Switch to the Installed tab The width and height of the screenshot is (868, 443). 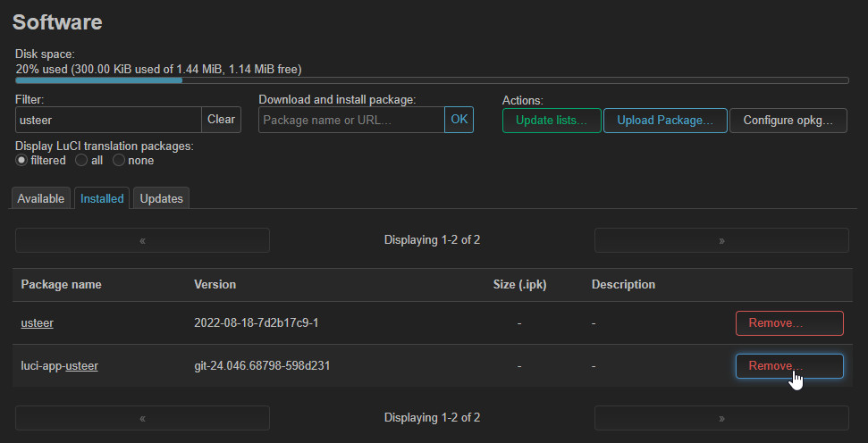pyautogui.click(x=102, y=198)
